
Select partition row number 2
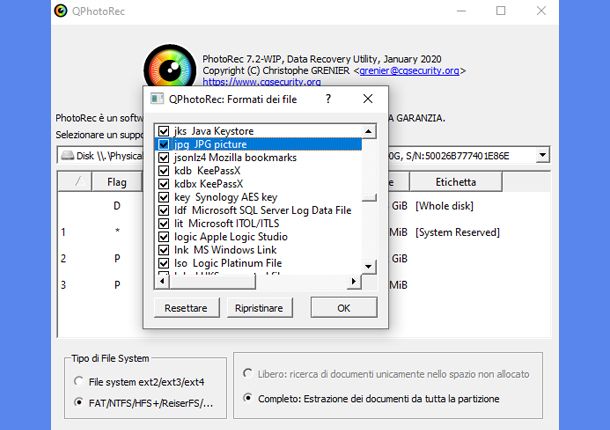[x=303, y=258]
